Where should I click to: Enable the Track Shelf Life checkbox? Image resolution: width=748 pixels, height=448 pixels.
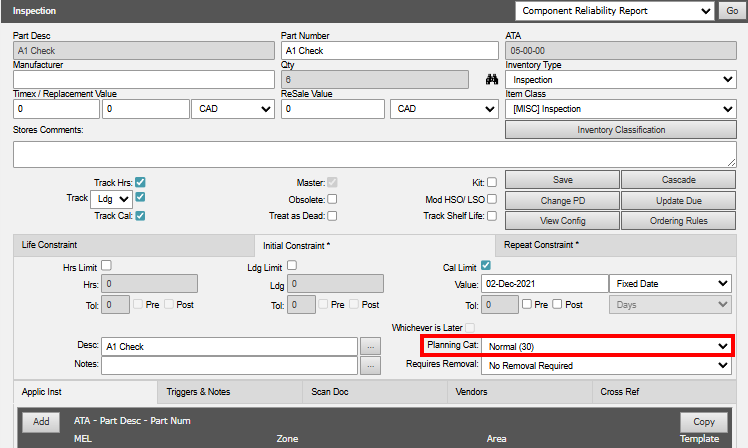(492, 215)
